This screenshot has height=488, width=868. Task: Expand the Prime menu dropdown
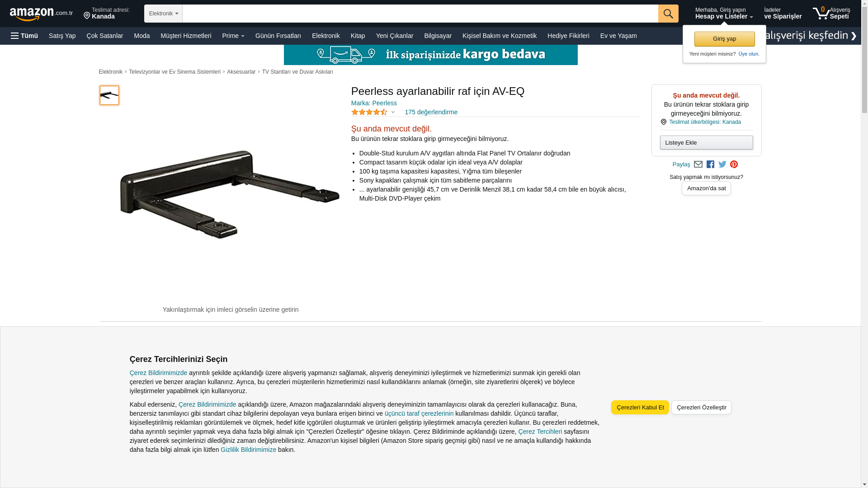tap(233, 36)
